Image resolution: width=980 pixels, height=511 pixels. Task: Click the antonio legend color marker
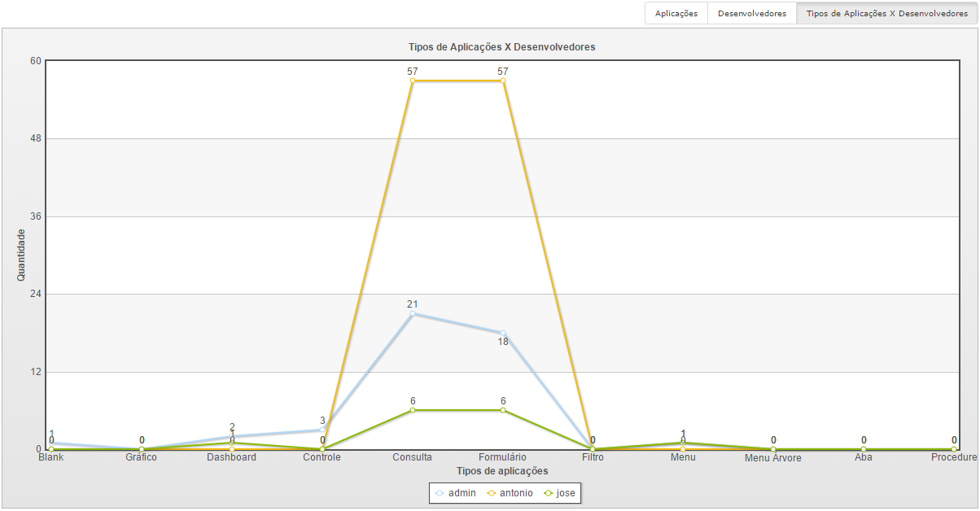pyautogui.click(x=490, y=493)
